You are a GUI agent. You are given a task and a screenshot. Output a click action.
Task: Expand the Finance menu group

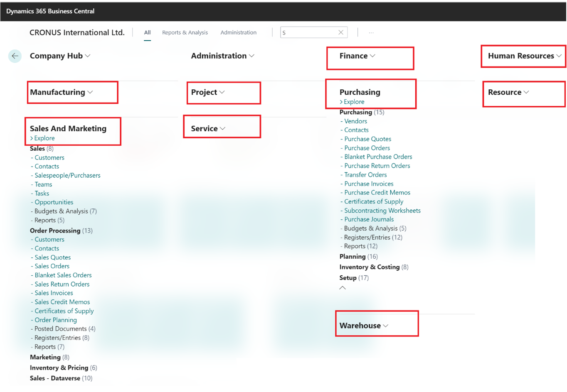coord(357,56)
